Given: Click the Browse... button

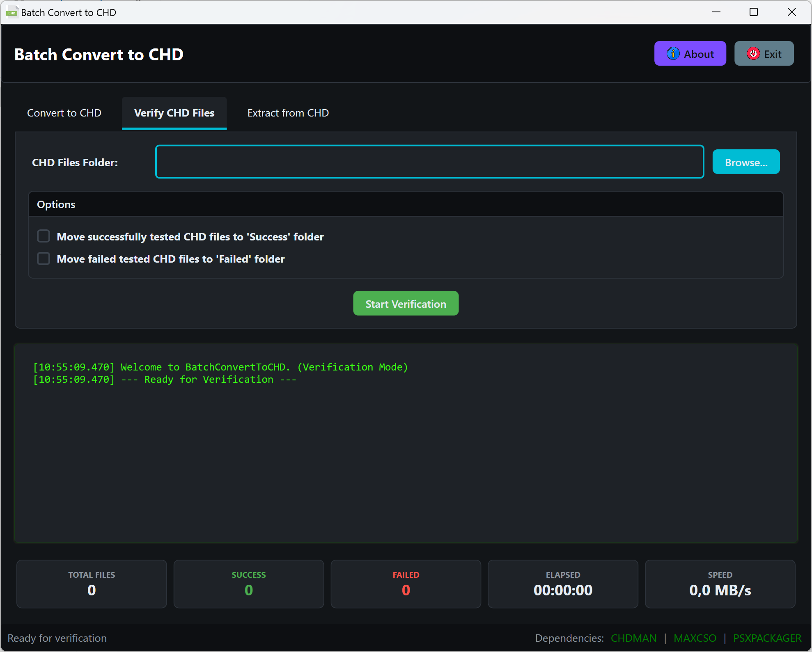Looking at the screenshot, I should coord(746,162).
